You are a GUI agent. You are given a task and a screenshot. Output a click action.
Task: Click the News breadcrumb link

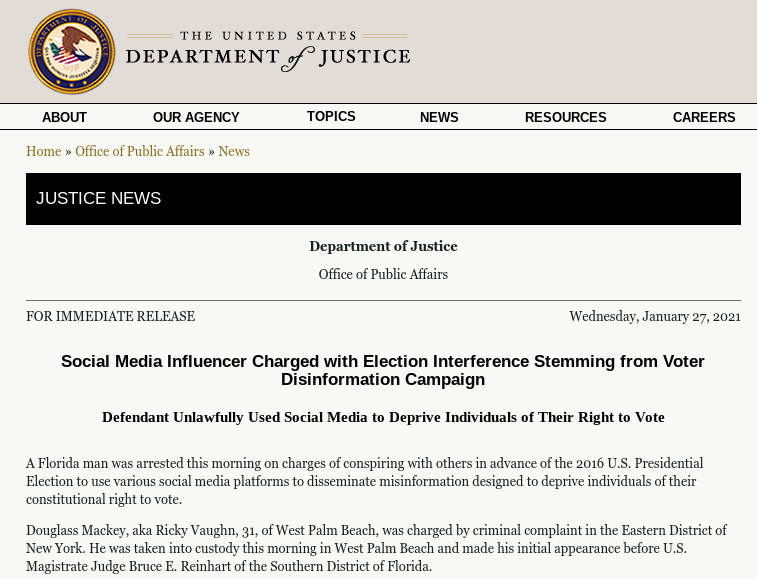tap(234, 151)
